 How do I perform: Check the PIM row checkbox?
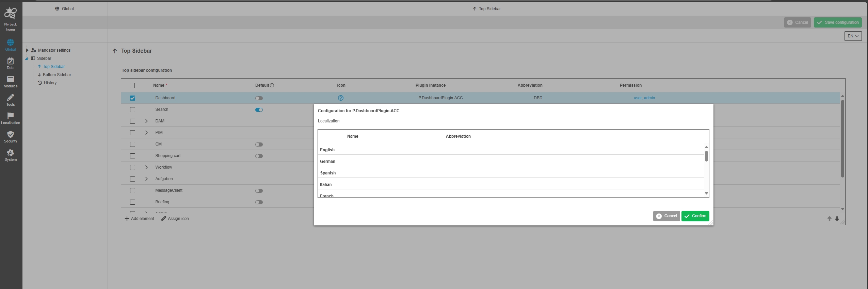click(x=132, y=133)
